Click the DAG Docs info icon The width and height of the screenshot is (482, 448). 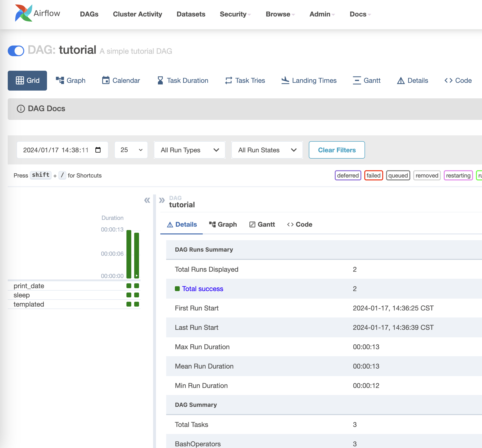pyautogui.click(x=21, y=108)
